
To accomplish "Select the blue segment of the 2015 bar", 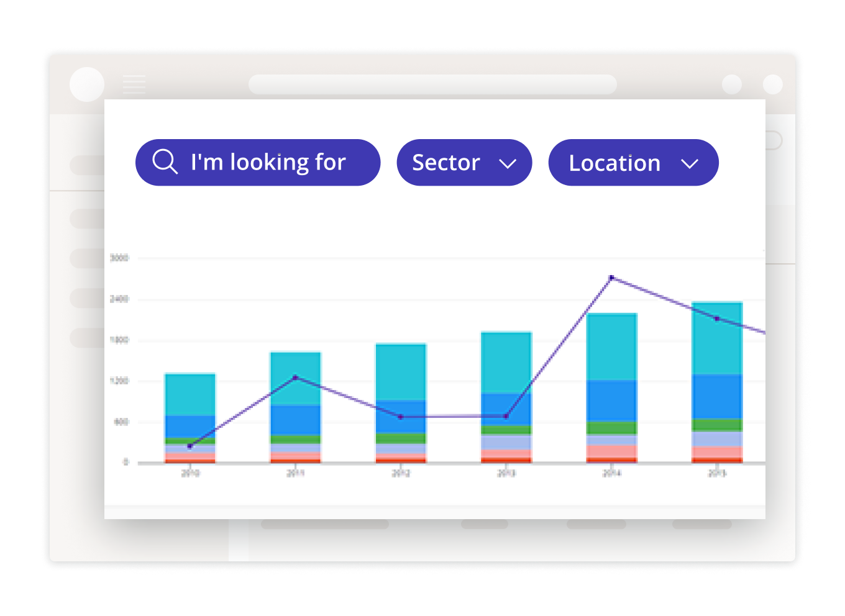I will [717, 397].
